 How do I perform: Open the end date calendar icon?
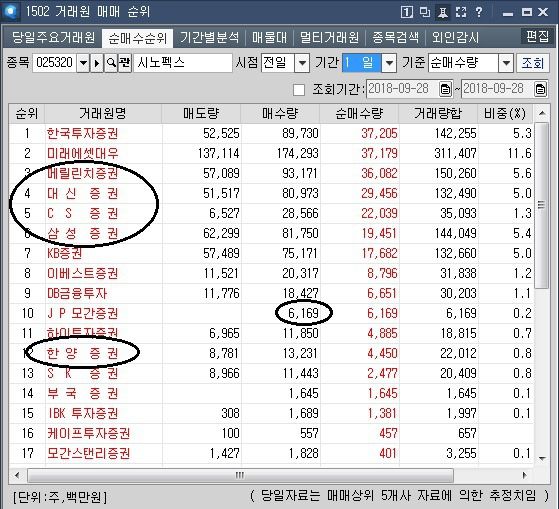540,89
